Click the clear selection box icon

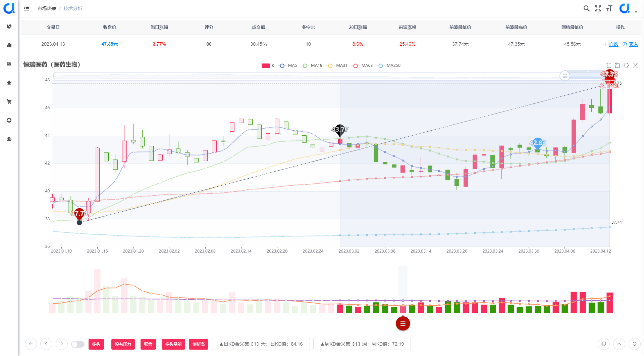(x=636, y=65)
